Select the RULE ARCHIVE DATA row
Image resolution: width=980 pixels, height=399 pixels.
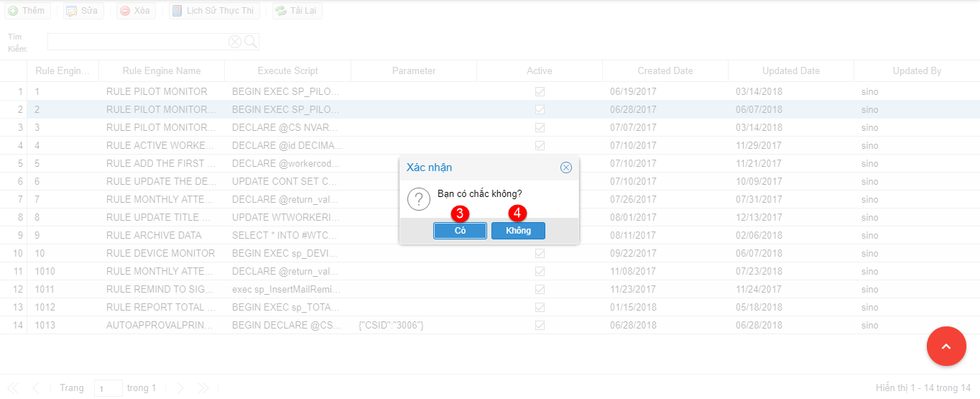pos(154,236)
